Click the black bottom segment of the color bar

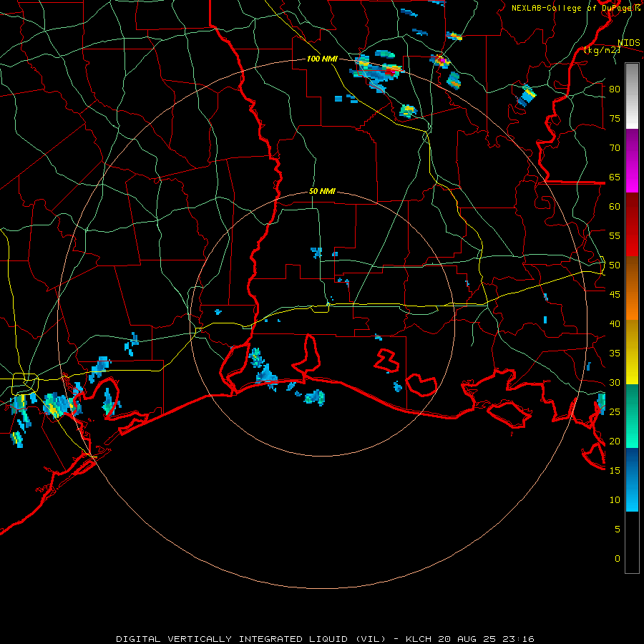[632, 542]
